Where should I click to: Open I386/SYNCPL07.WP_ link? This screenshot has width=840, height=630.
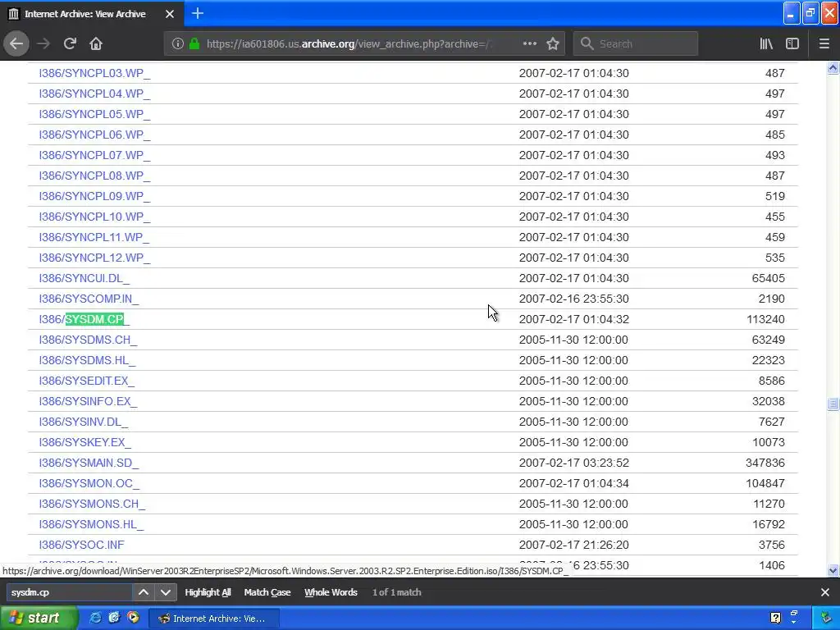(94, 155)
